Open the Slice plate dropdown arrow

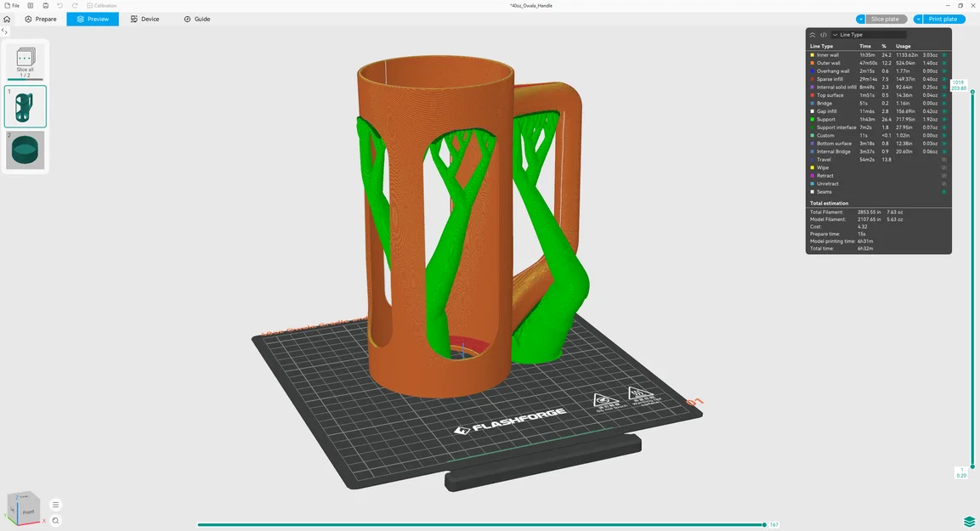coord(861,20)
